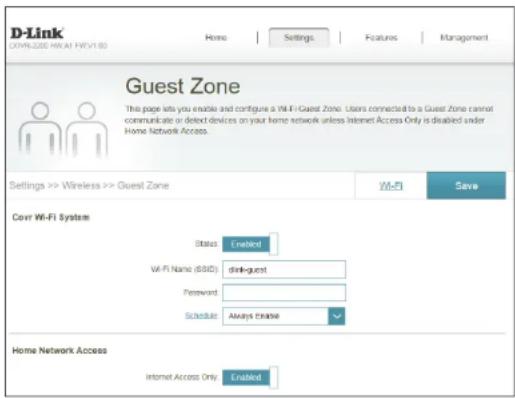
Task: Go to the Wi-Fi settings link
Action: [391, 186]
